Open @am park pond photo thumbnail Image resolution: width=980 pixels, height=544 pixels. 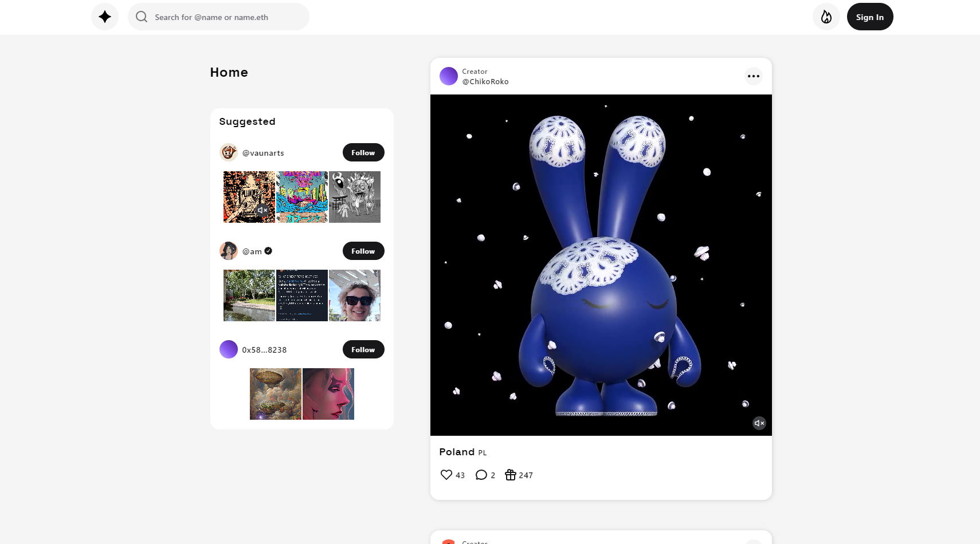tap(249, 295)
